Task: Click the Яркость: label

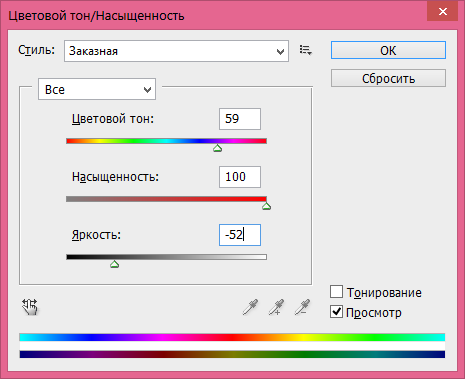Action: [96, 235]
